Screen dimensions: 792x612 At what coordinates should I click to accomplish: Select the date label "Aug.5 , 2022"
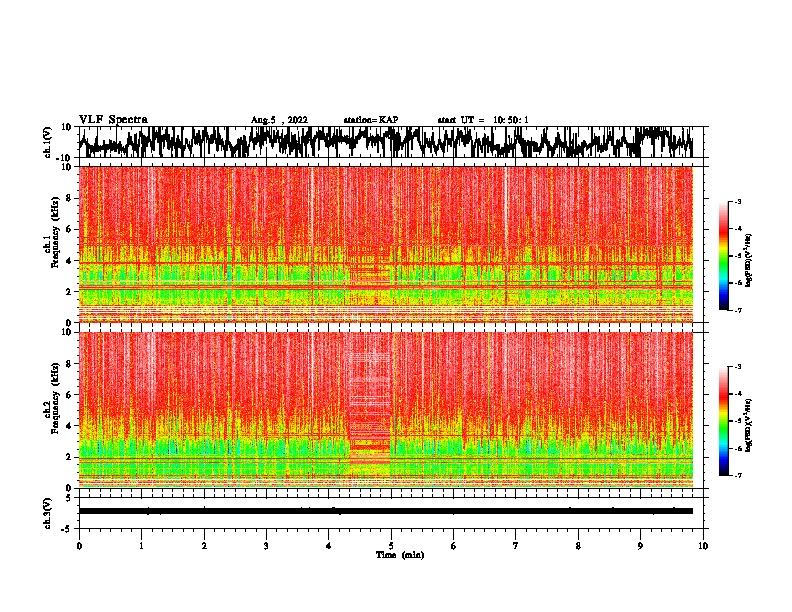pyautogui.click(x=279, y=120)
